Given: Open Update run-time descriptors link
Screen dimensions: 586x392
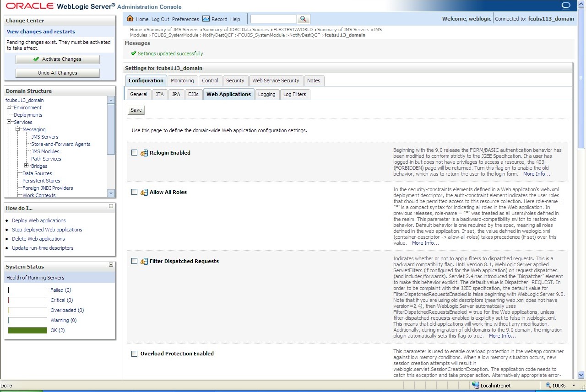Looking at the screenshot, I should coord(43,248).
